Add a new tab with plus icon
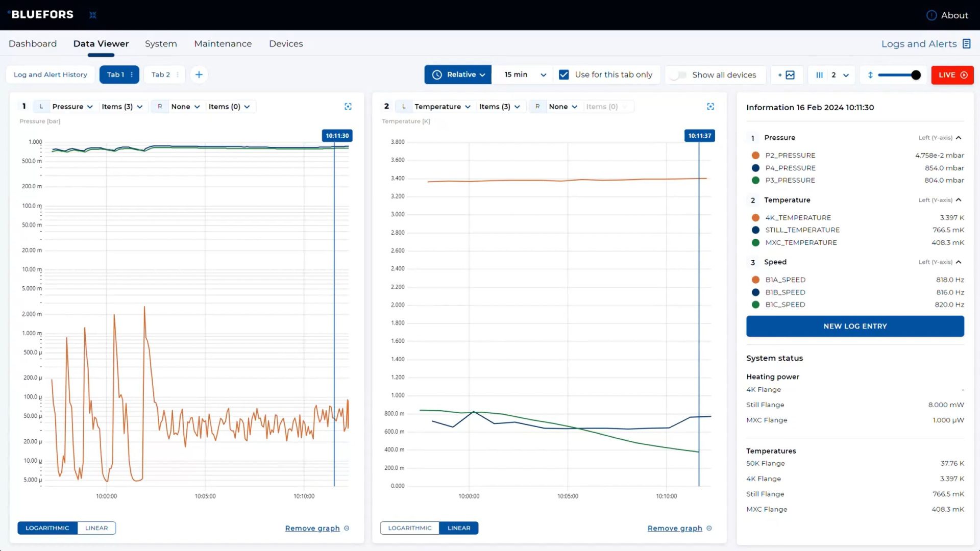The width and height of the screenshot is (980, 551). click(x=199, y=75)
